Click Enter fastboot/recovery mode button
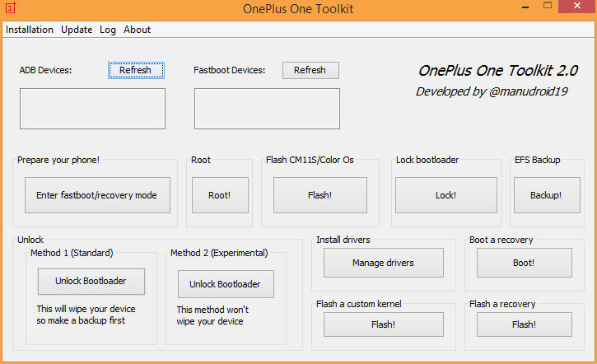 [x=97, y=195]
